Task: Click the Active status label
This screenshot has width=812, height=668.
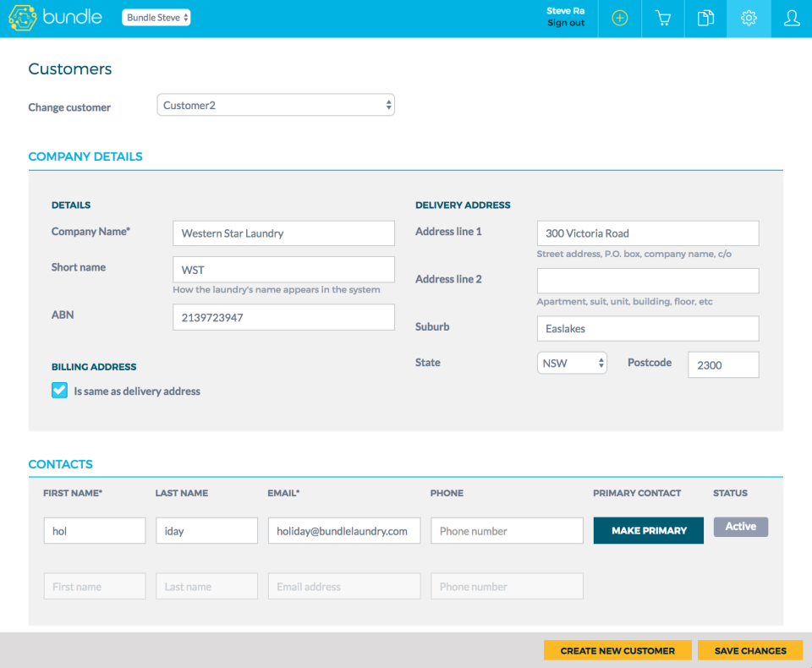Action: coord(740,526)
